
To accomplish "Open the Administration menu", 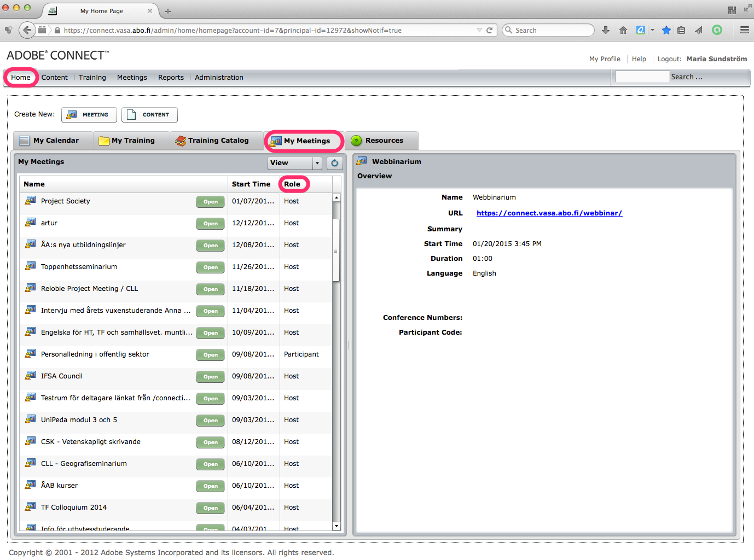I will (219, 77).
